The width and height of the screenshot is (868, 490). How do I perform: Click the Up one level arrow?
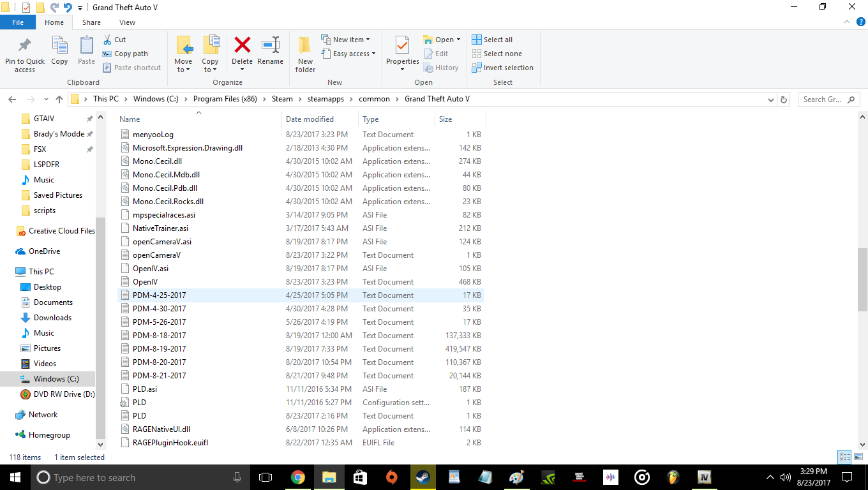point(59,100)
